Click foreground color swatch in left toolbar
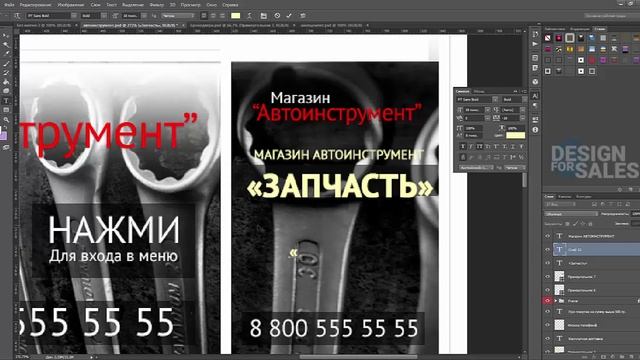This screenshot has width=640, height=360. coord(3,136)
